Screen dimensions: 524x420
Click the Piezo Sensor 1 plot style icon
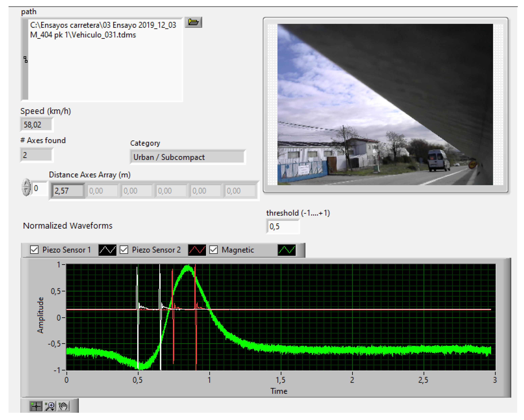[107, 250]
